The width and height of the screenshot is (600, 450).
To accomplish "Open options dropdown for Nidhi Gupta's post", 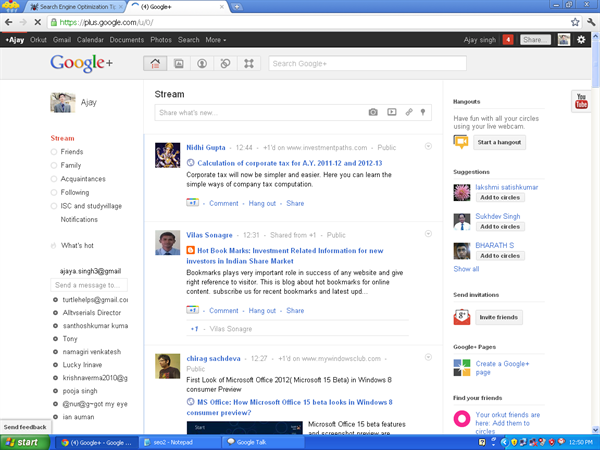I will coord(428,146).
